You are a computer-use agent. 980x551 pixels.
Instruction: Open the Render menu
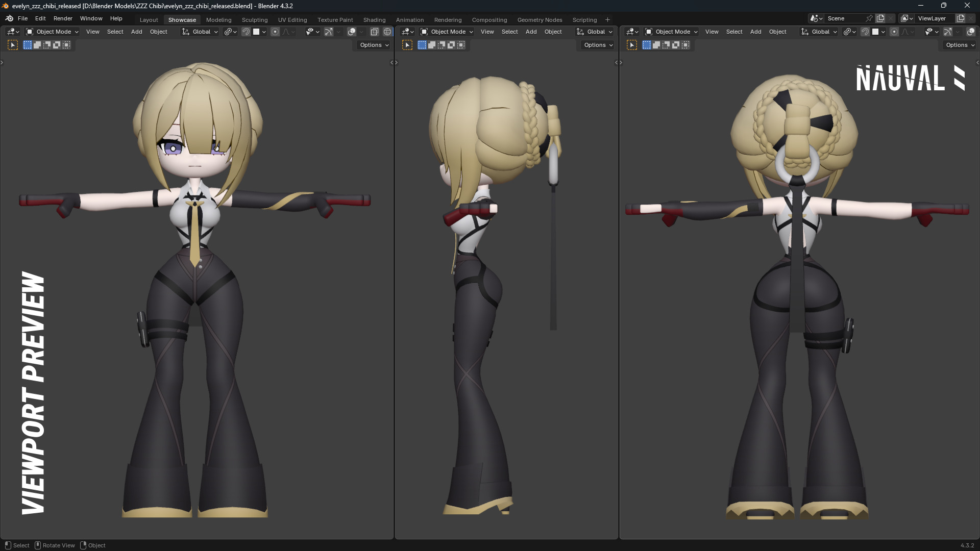click(x=63, y=18)
